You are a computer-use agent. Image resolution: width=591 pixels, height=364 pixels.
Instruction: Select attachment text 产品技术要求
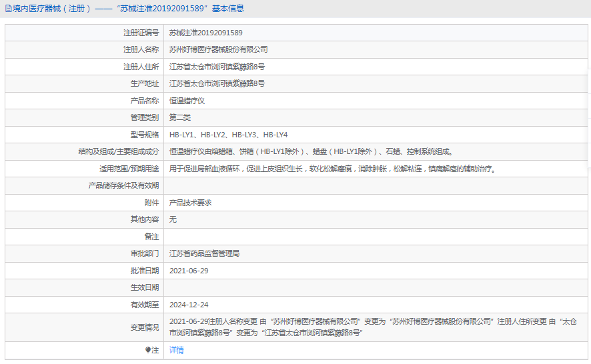190,203
